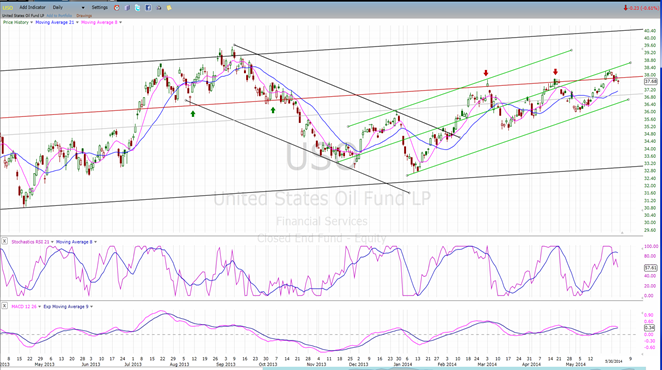Expand the Moving Average 21 dropdown

click(77, 22)
